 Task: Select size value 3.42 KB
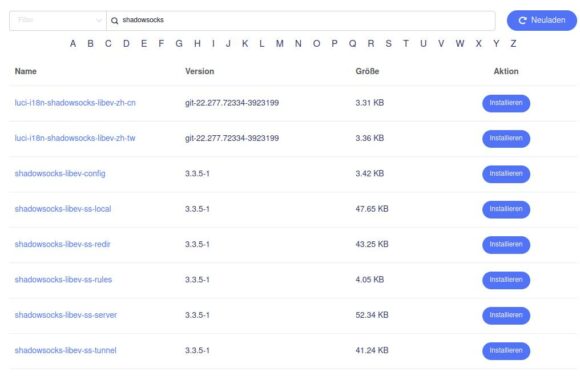(x=370, y=174)
